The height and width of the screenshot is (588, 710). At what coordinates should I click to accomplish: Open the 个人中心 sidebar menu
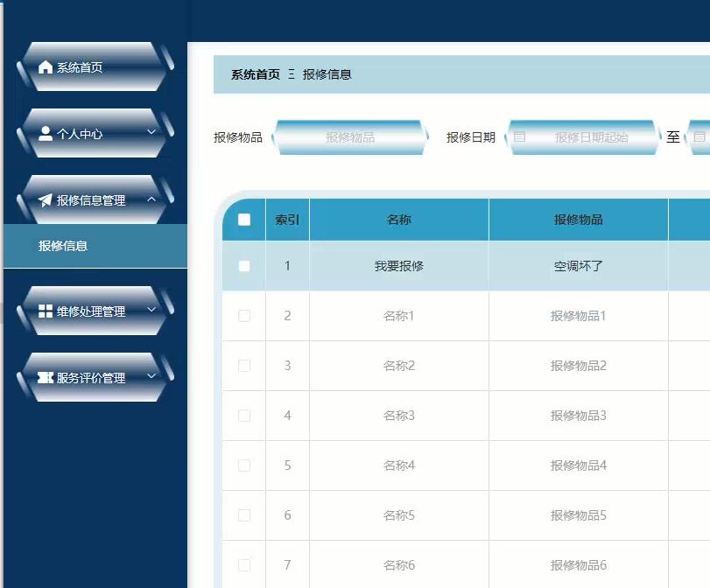95,134
